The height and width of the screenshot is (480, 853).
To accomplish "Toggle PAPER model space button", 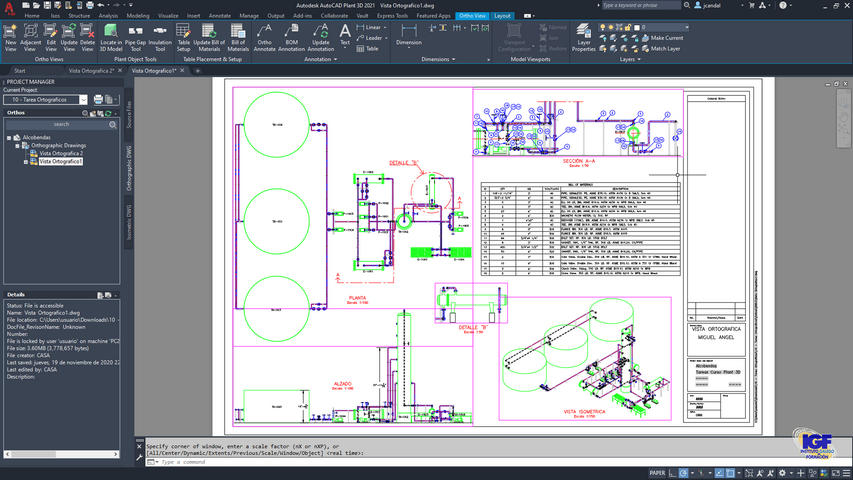I will [x=657, y=472].
